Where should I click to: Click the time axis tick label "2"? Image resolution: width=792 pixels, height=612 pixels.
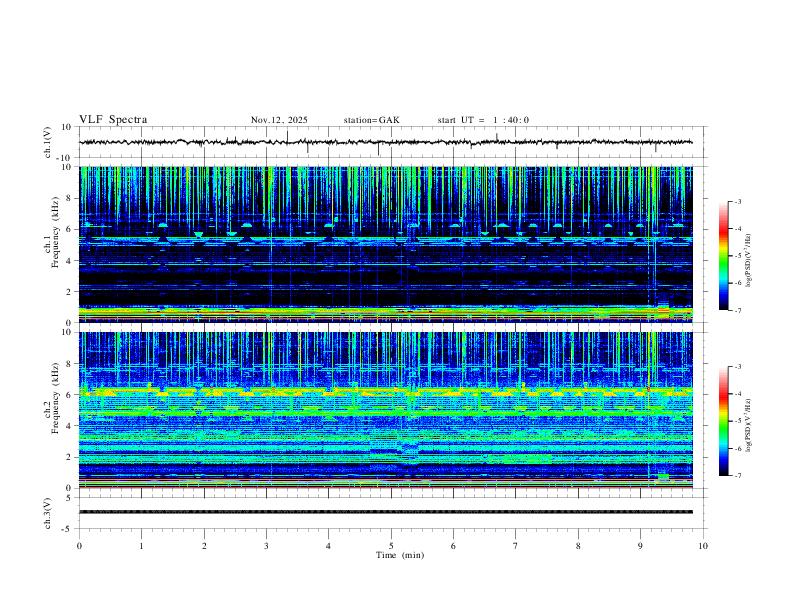[x=204, y=546]
